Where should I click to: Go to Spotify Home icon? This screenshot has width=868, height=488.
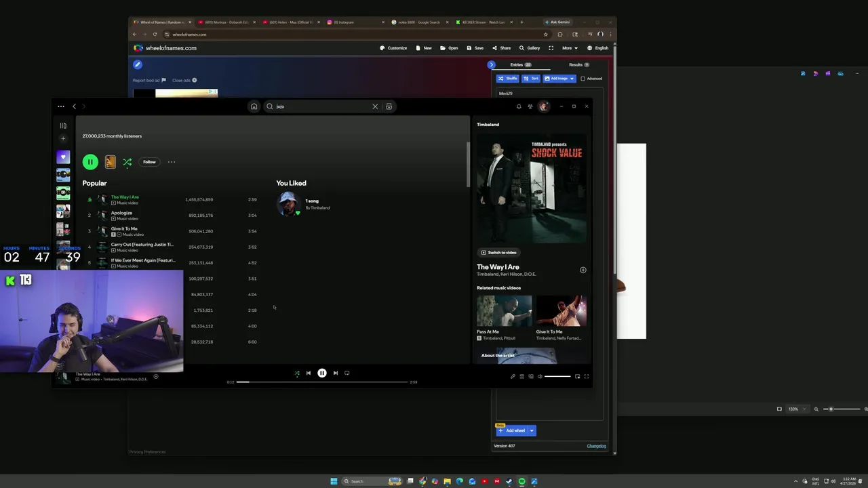tap(254, 106)
